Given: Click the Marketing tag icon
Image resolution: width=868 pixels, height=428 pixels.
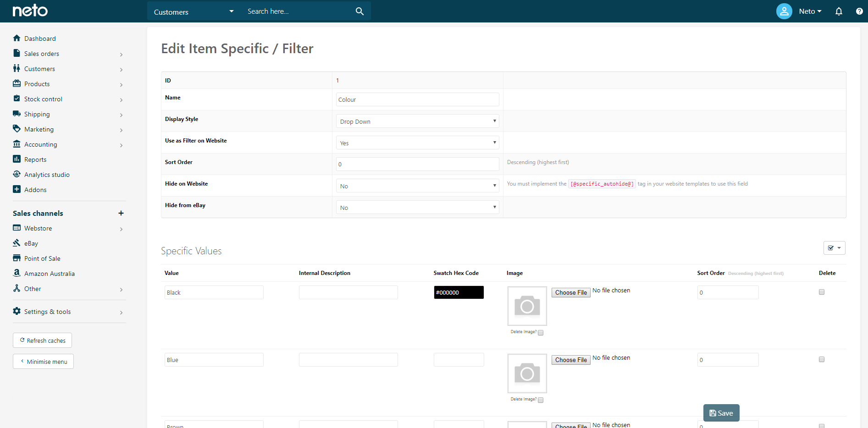Looking at the screenshot, I should tap(17, 129).
